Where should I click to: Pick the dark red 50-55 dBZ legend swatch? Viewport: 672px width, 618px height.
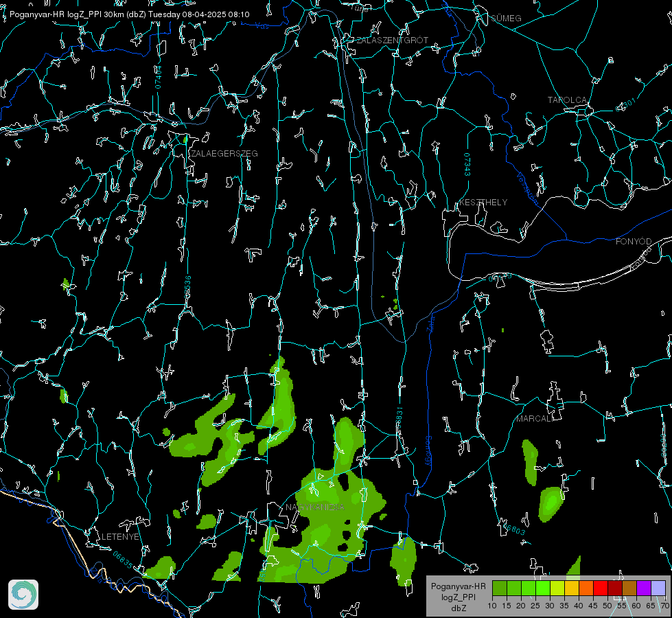(x=615, y=588)
